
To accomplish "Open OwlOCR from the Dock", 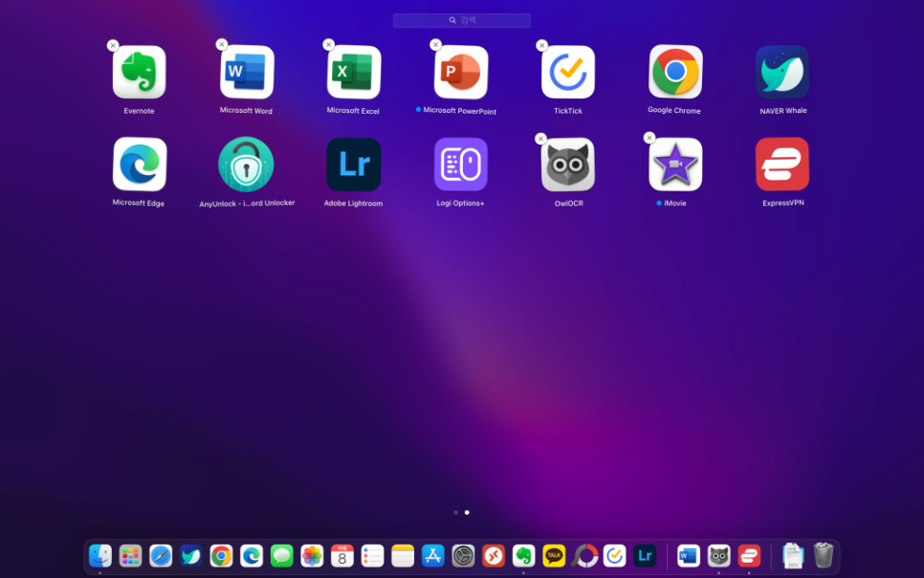I will [x=719, y=556].
